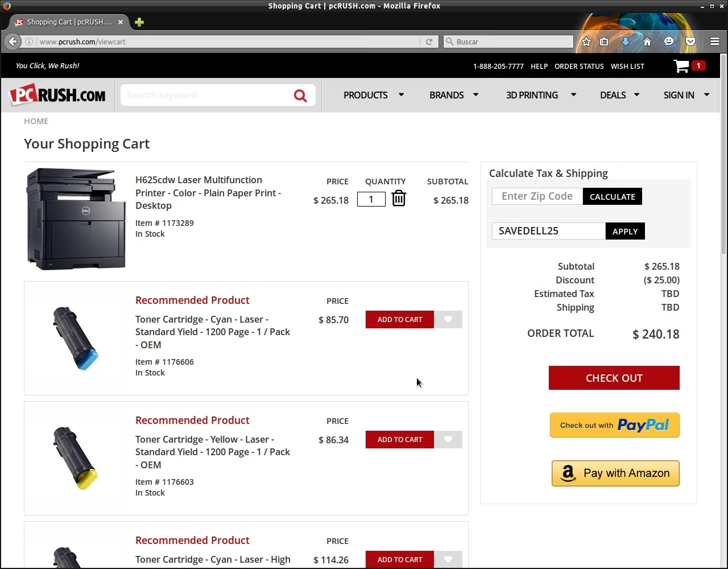The height and width of the screenshot is (569, 728).
Task: Click the CHECK OUT button
Action: pos(614,378)
